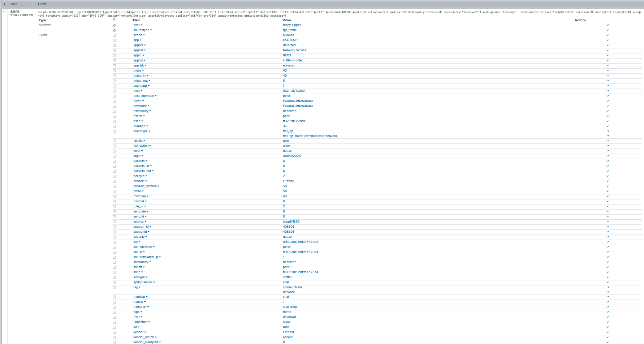The height and width of the screenshot is (344, 644).
Task: Click the host value friday-flipper
Action: pos(292,25)
